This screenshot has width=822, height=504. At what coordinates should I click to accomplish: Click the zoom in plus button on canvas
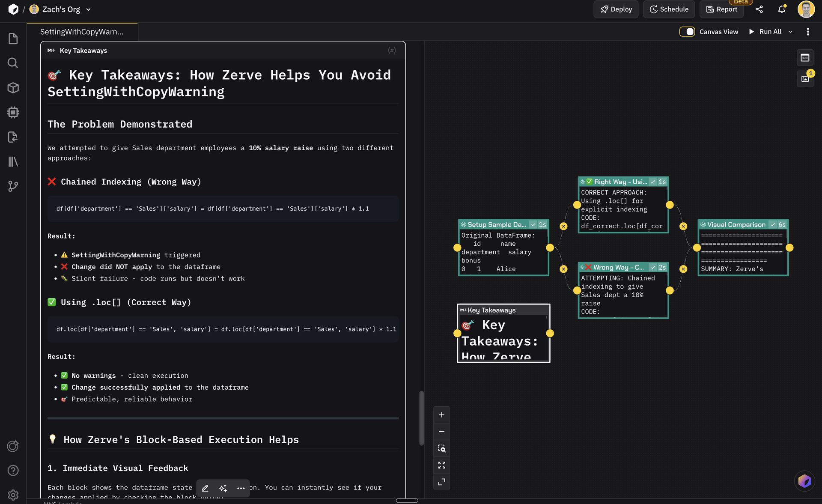click(441, 415)
